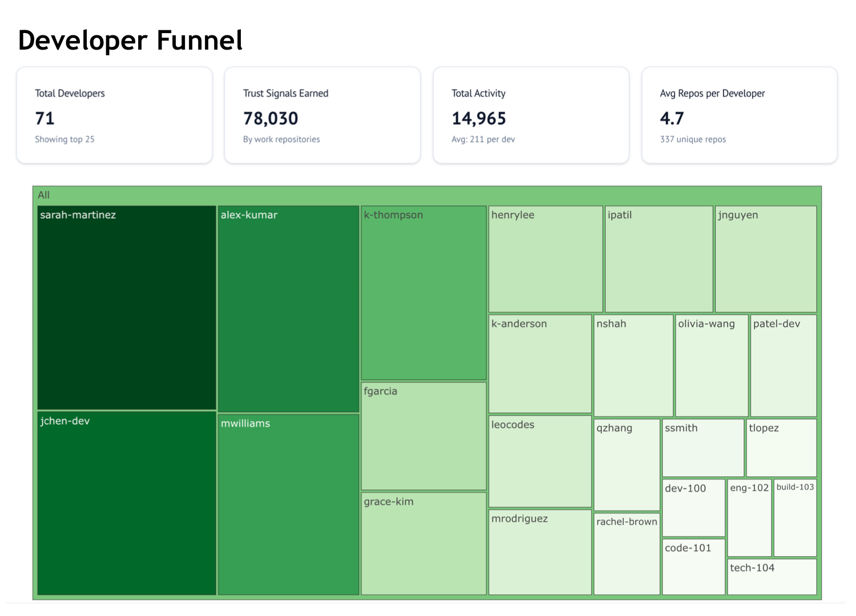
Task: Select the leocodes treemap block
Action: click(540, 461)
